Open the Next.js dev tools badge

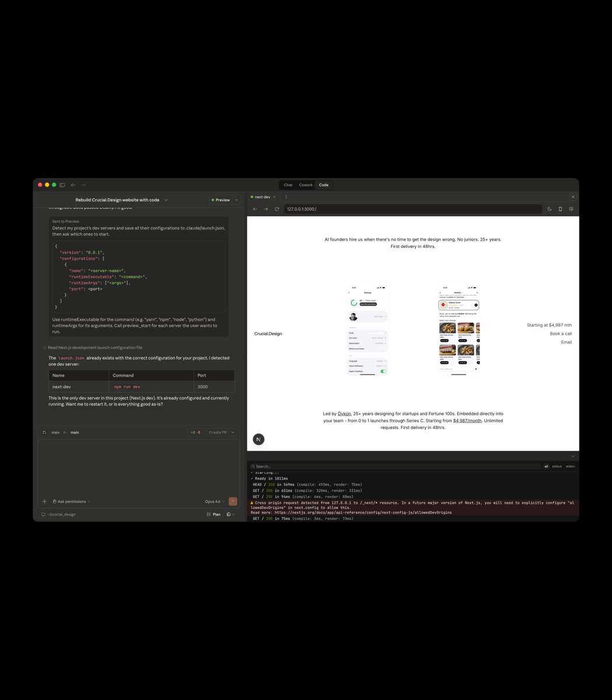click(x=259, y=439)
